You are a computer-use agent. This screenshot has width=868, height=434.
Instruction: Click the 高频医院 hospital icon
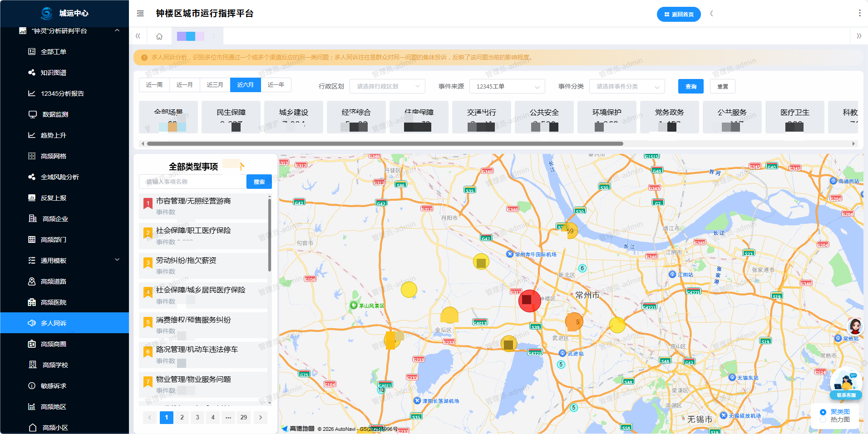pyautogui.click(x=32, y=302)
